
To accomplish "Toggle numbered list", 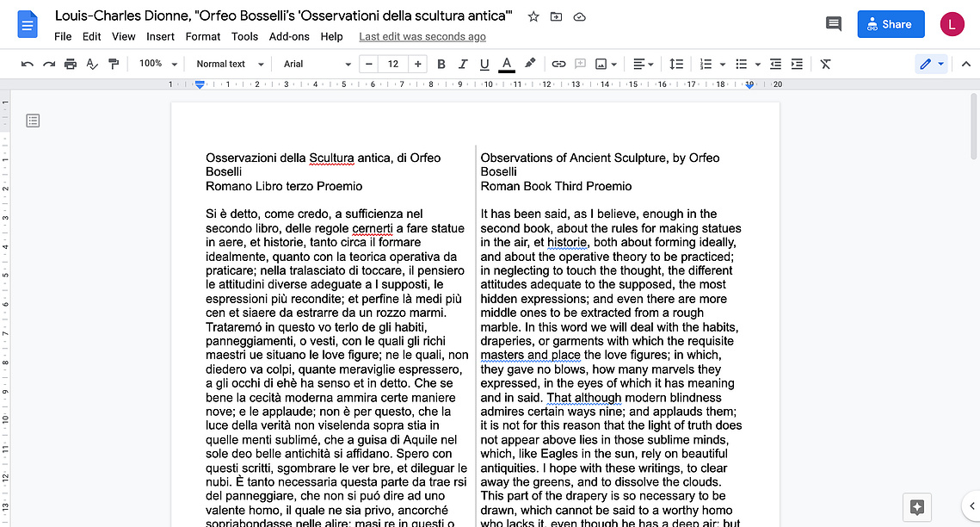I will [706, 64].
